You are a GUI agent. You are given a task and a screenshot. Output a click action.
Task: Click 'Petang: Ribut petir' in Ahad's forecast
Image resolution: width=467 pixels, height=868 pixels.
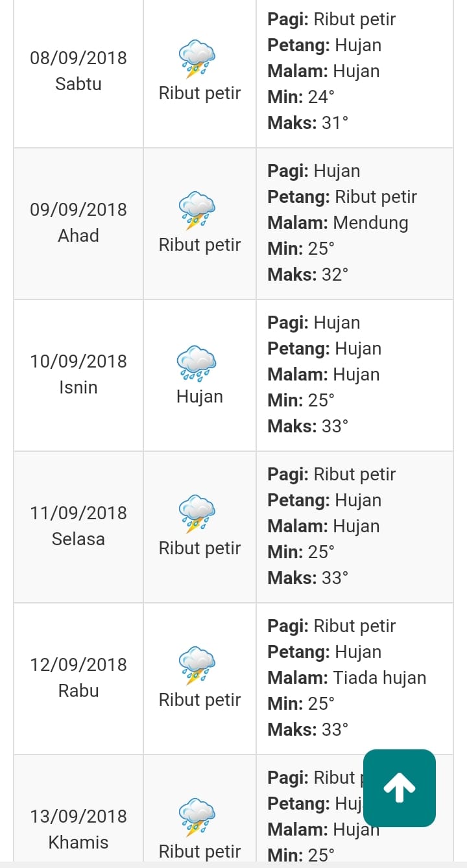pyautogui.click(x=342, y=197)
